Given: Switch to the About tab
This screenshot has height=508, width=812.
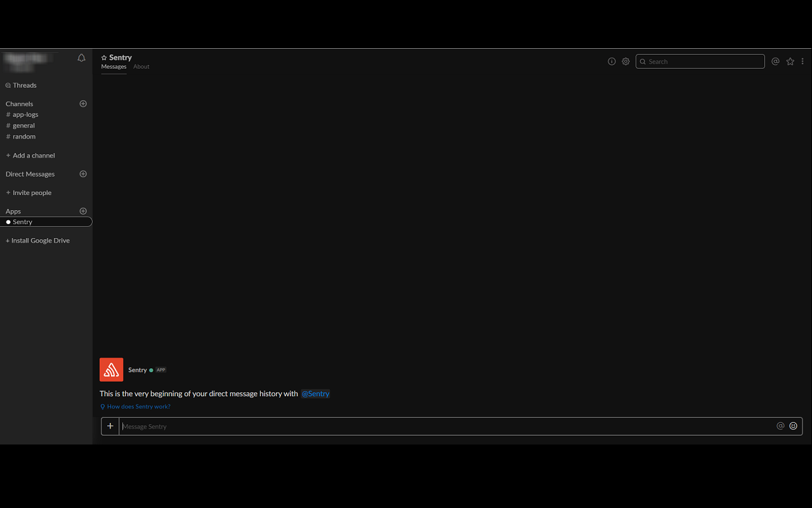Looking at the screenshot, I should pos(141,67).
